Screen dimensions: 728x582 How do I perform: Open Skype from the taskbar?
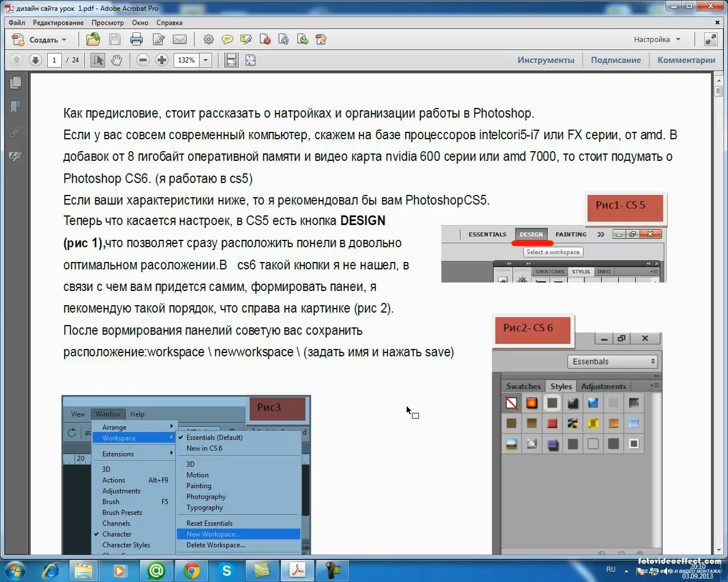[x=227, y=570]
